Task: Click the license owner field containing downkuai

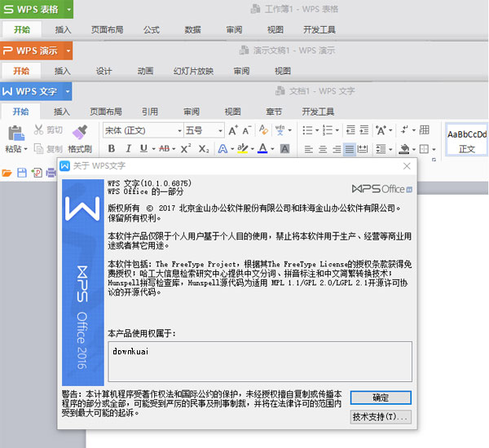Action: [260, 362]
